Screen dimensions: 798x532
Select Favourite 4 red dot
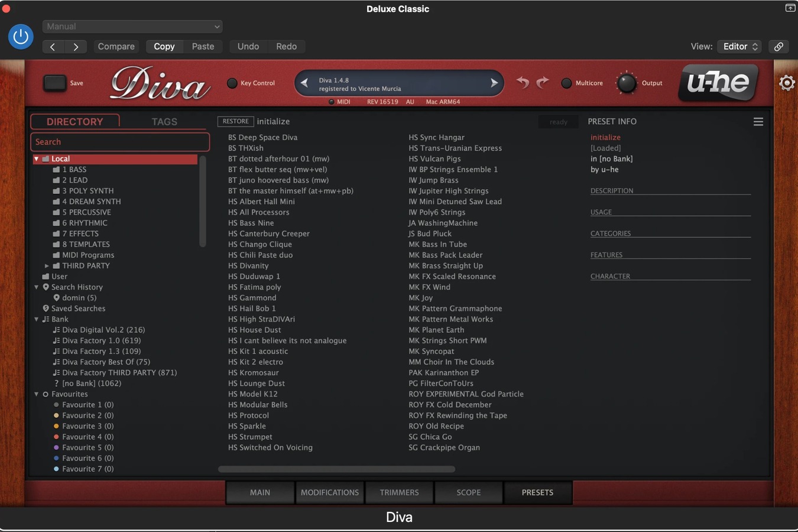pyautogui.click(x=56, y=437)
